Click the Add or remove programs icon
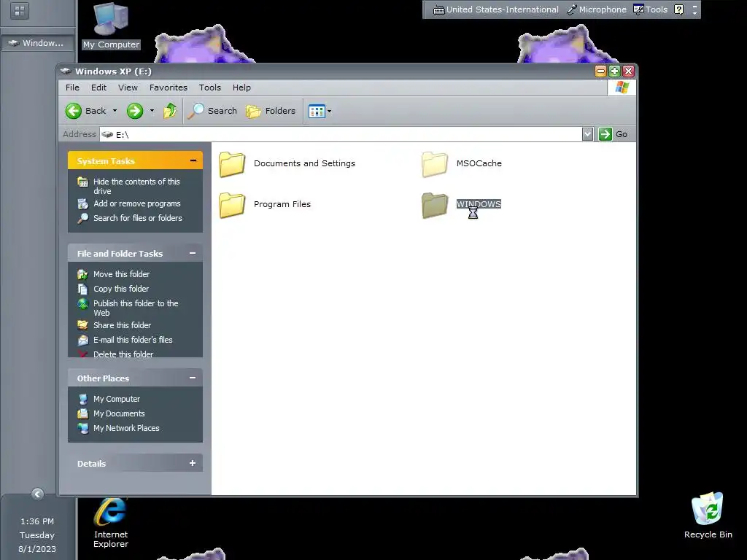The image size is (747, 560). click(x=83, y=204)
